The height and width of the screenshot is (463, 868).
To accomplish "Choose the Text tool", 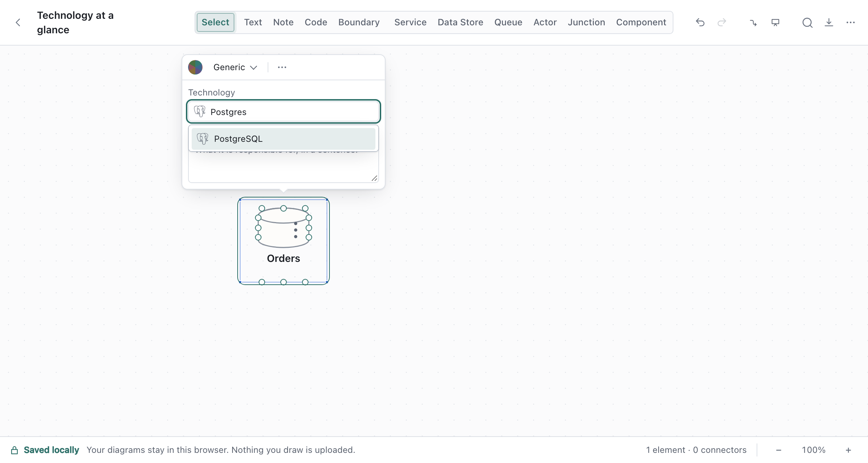I will (x=253, y=22).
